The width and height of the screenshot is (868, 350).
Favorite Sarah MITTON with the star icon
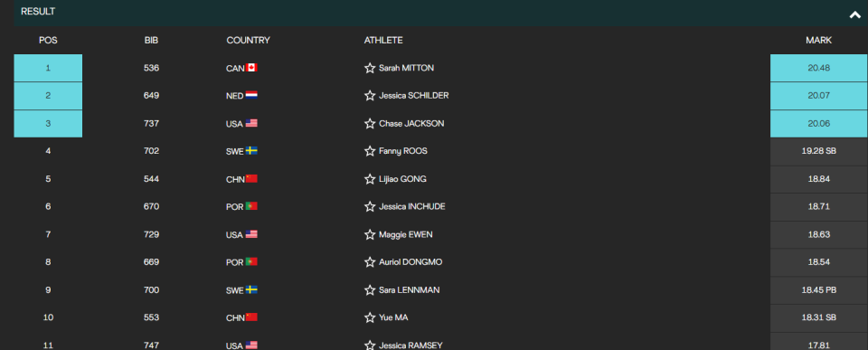click(x=370, y=68)
